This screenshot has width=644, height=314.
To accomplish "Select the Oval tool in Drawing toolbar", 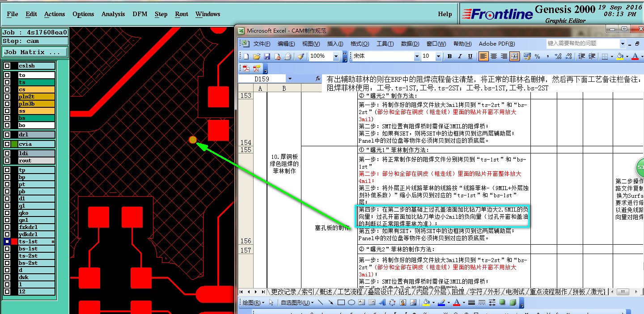I will (352, 303).
